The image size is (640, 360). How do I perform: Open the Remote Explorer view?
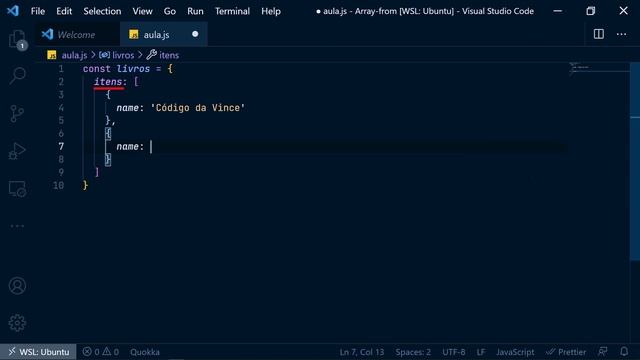click(17, 189)
